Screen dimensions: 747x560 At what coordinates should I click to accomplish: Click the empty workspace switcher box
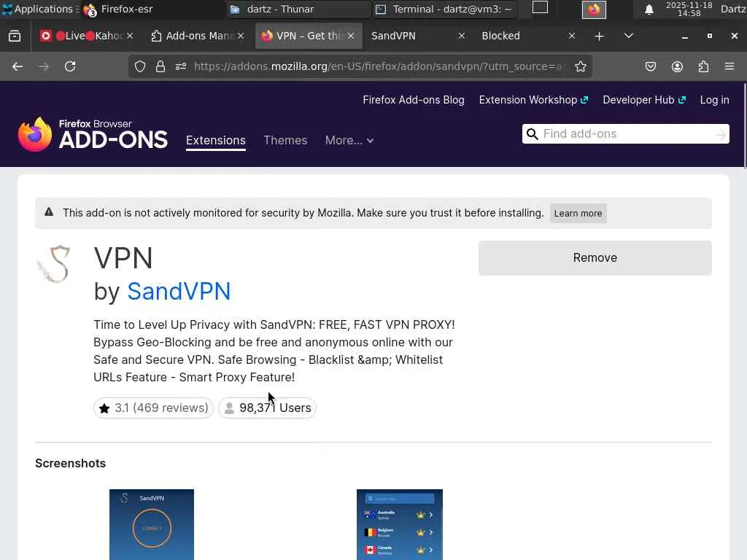pos(540,7)
